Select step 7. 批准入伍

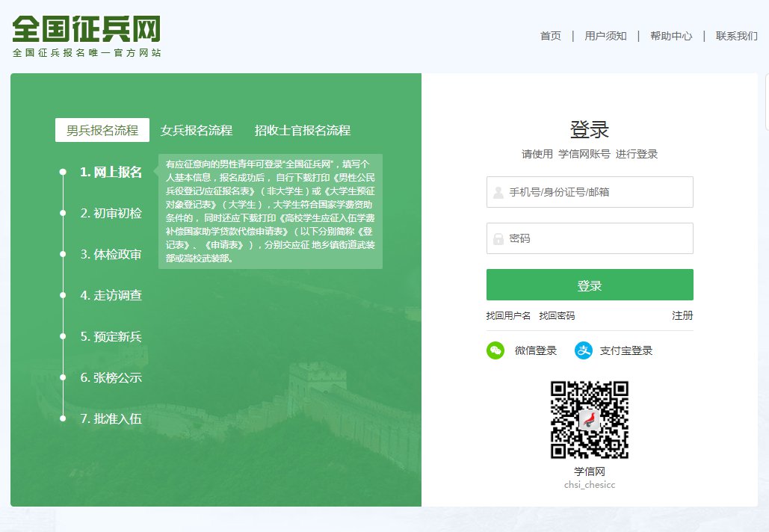111,418
